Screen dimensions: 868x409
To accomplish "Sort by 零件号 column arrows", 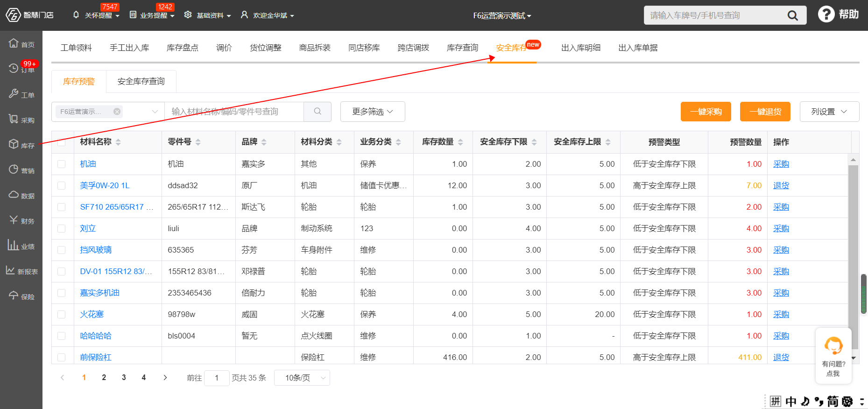I will click(198, 142).
